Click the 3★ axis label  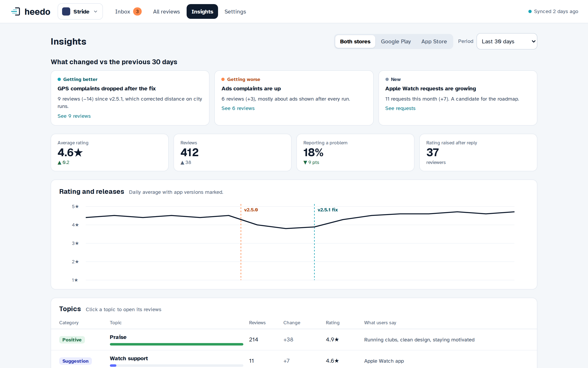(75, 243)
